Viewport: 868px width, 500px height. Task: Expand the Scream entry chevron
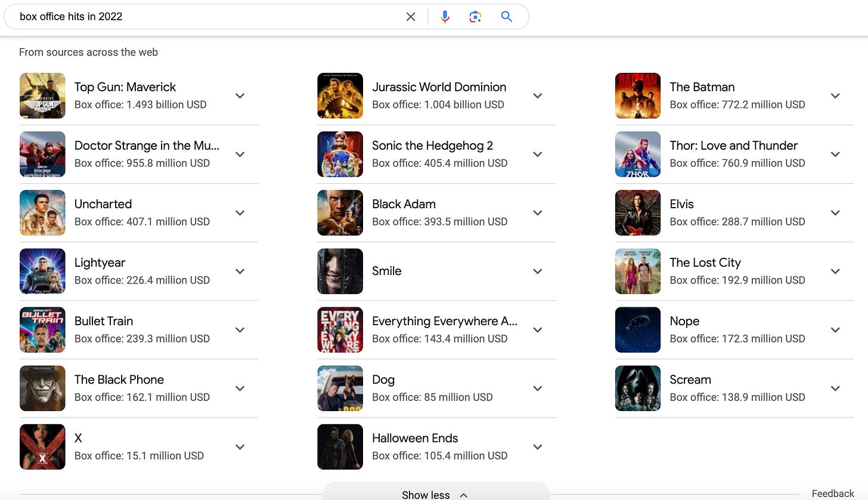click(835, 388)
